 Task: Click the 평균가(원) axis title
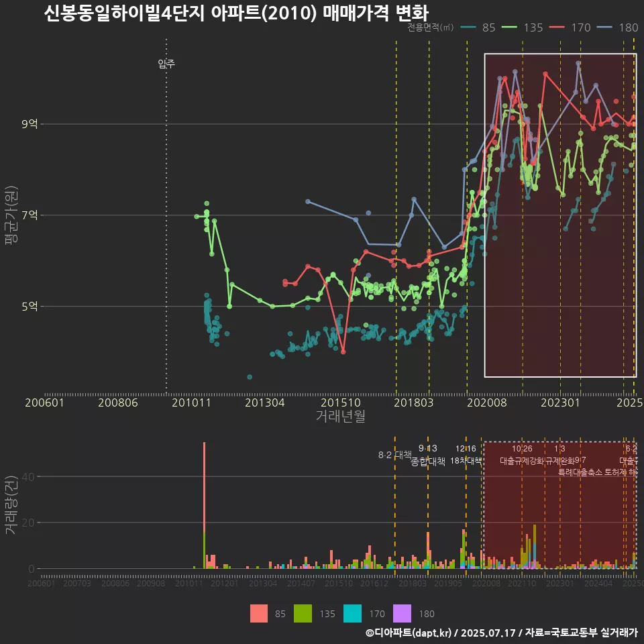11,215
